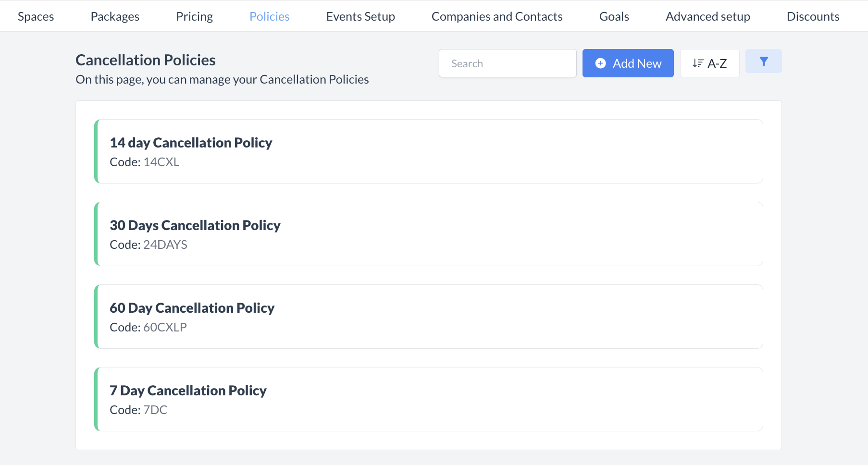Open the Spaces tab
Image resolution: width=868 pixels, height=465 pixels.
pos(36,16)
